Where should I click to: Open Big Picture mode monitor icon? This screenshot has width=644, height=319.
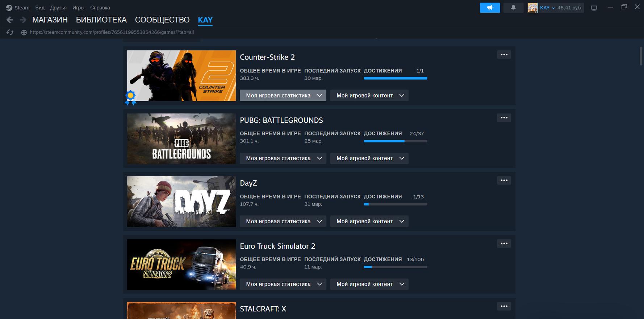(x=594, y=8)
